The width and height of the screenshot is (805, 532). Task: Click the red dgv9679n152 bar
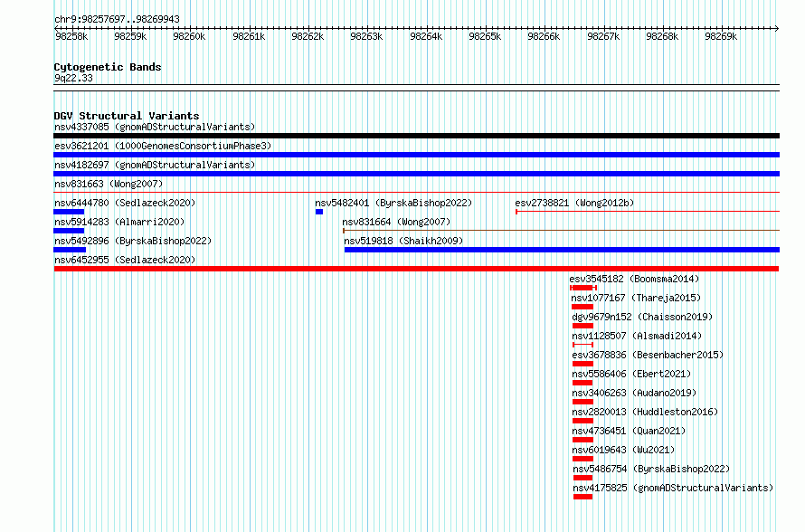[x=582, y=326]
